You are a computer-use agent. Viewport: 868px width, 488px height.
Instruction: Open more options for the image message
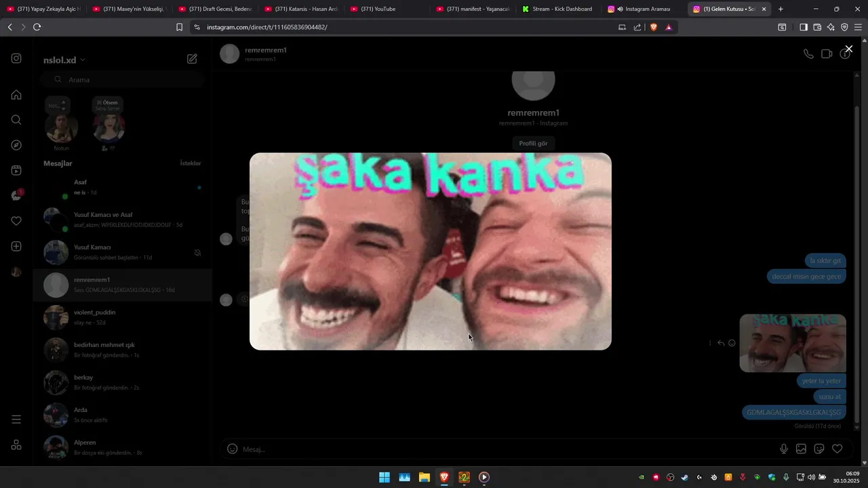point(710,343)
